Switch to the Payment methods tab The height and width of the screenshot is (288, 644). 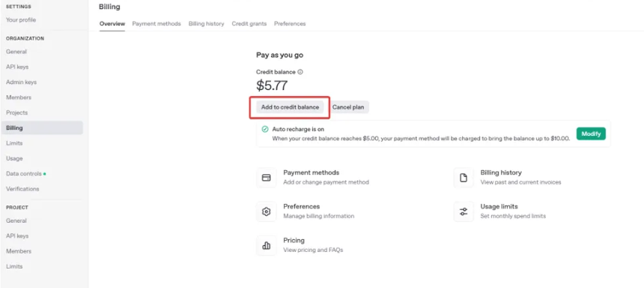coord(157,24)
